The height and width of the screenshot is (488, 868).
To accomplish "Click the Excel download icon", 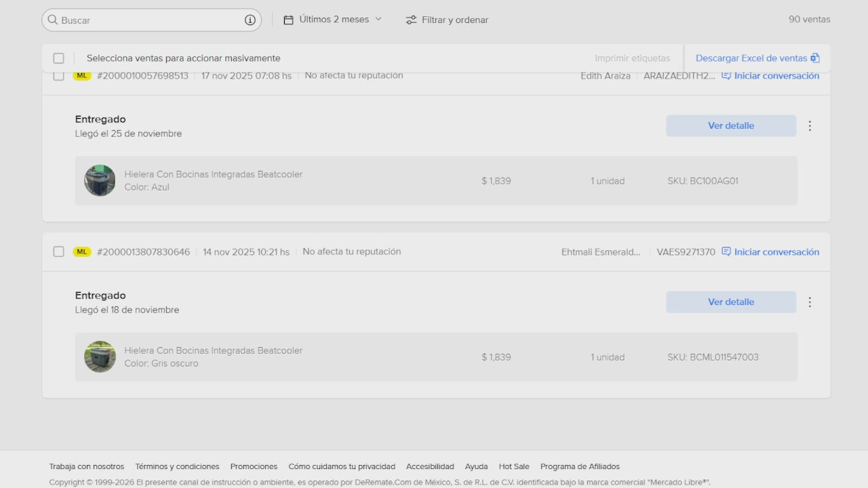I will (815, 58).
